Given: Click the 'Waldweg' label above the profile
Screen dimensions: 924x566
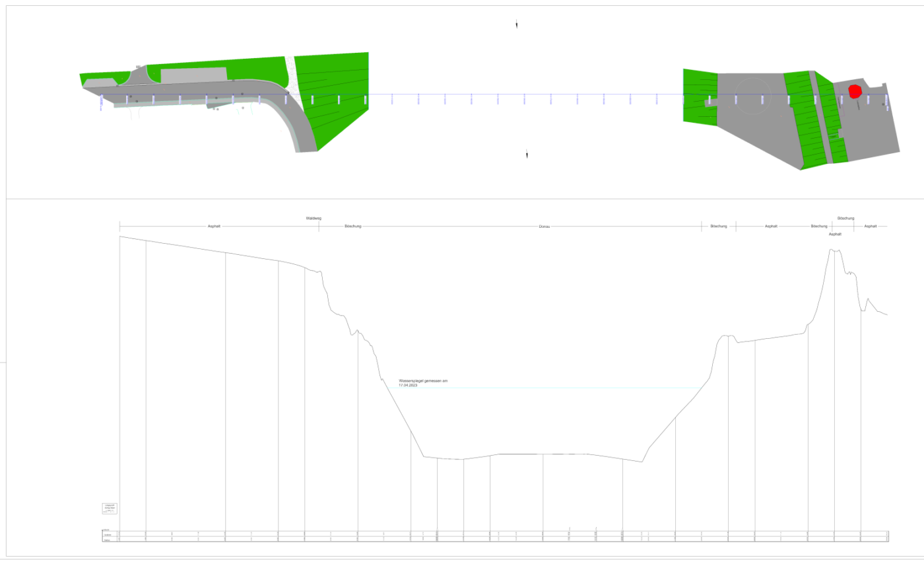Looking at the screenshot, I should tap(313, 218).
